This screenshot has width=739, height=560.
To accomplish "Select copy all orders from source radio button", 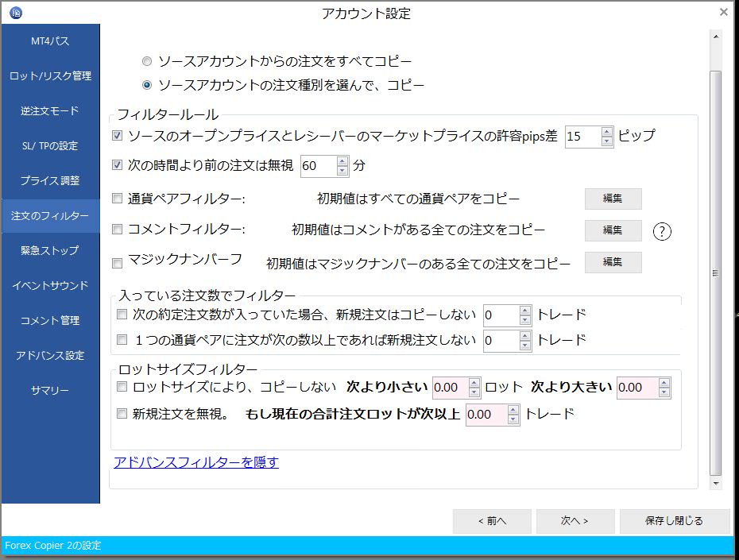I will click(x=146, y=60).
